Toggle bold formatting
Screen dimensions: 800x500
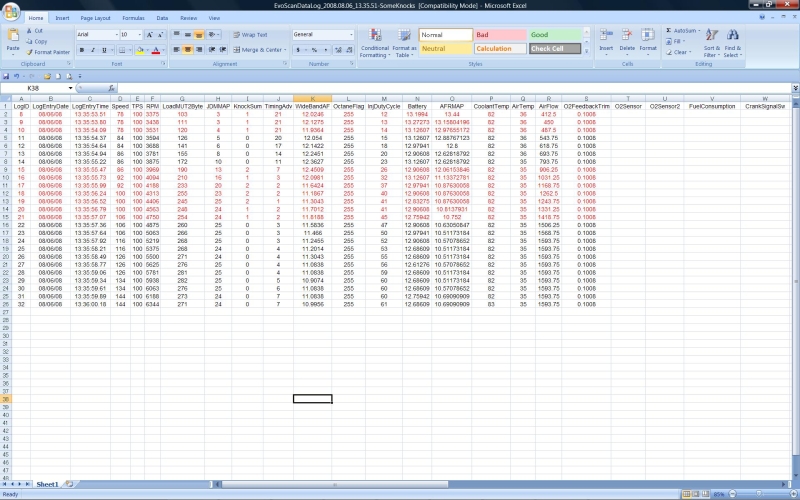(x=82, y=49)
